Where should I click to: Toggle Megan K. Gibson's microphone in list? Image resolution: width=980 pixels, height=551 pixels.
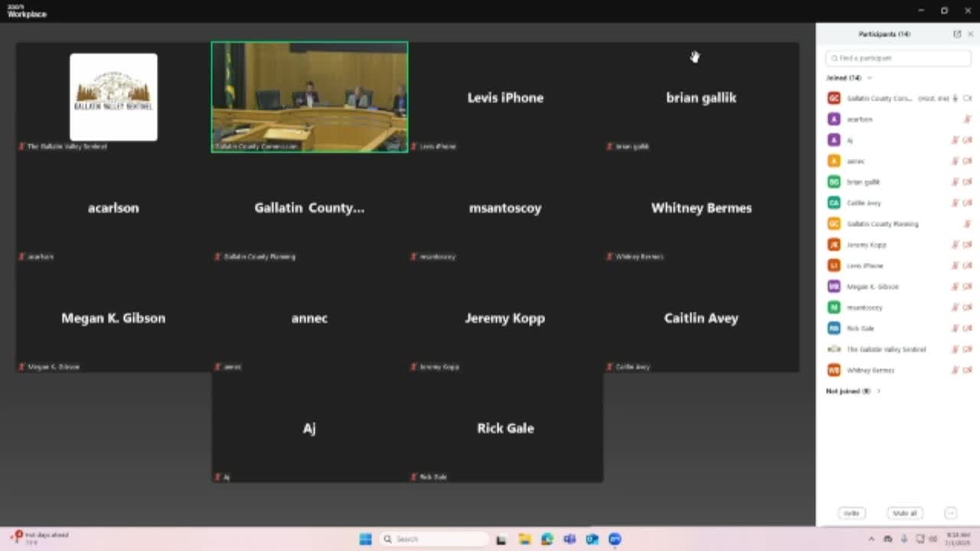[x=955, y=287]
